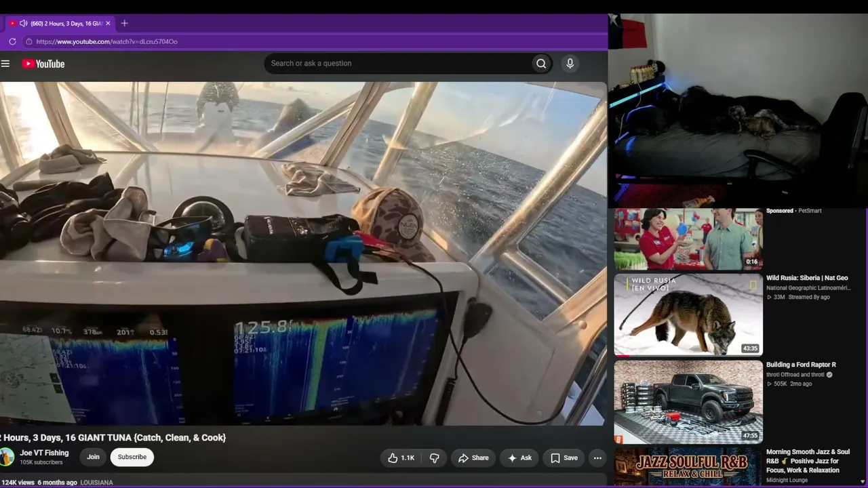Click the 'Morning Smooth Jazz & Soul' title
This screenshot has height=488, width=868.
[x=808, y=461]
